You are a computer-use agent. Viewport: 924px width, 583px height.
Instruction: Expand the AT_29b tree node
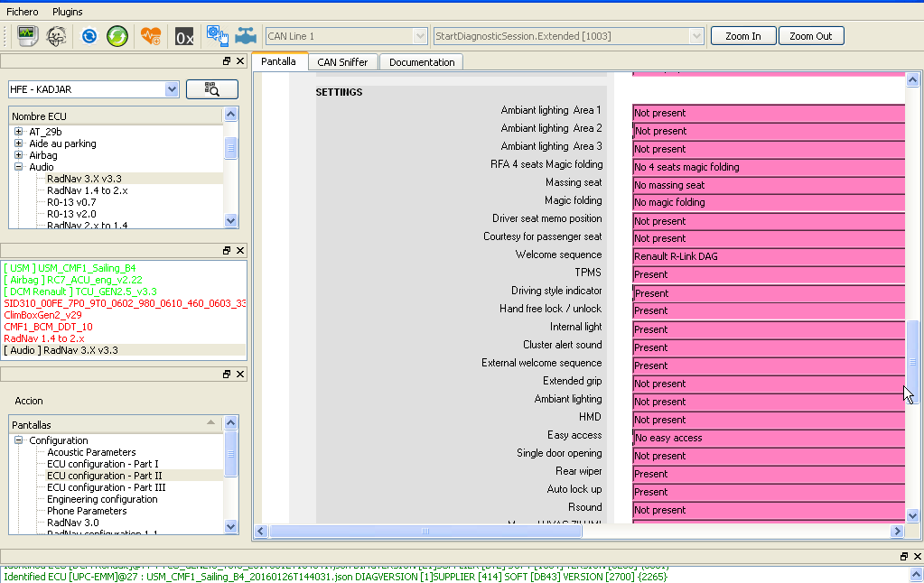click(18, 132)
